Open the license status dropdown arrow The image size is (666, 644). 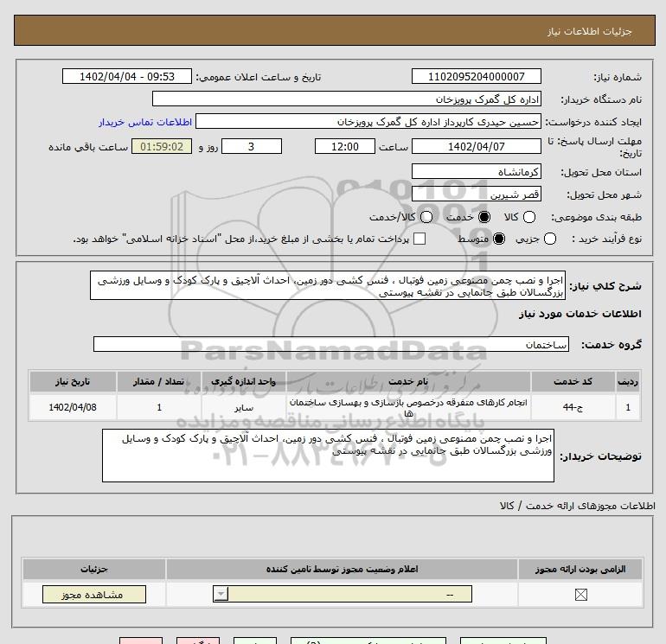point(221,594)
